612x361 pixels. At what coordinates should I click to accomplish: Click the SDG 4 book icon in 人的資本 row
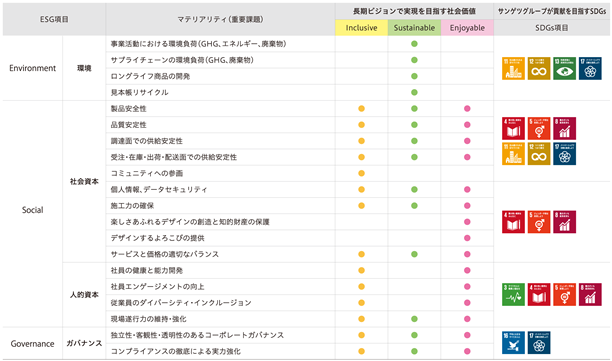(x=539, y=294)
